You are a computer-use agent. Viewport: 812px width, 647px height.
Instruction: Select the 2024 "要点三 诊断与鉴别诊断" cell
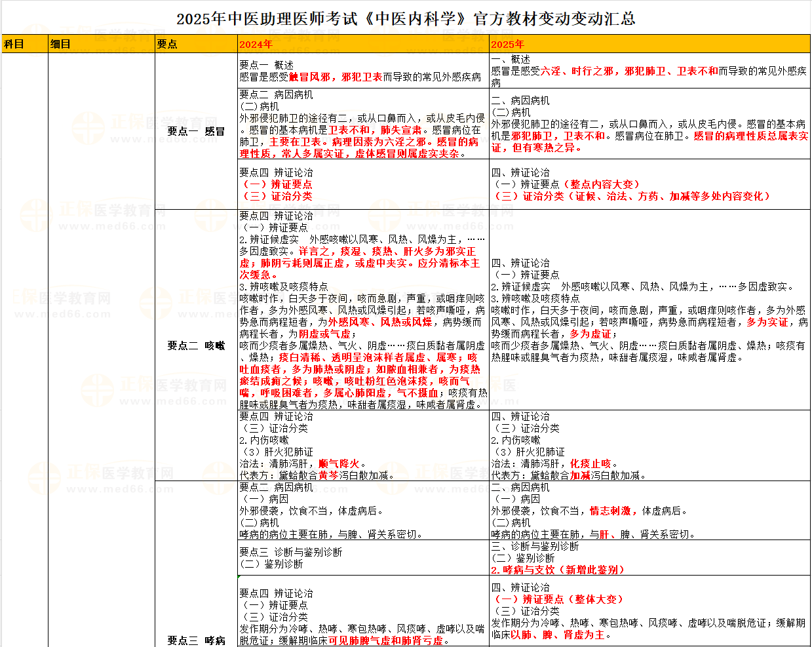tap(362, 558)
